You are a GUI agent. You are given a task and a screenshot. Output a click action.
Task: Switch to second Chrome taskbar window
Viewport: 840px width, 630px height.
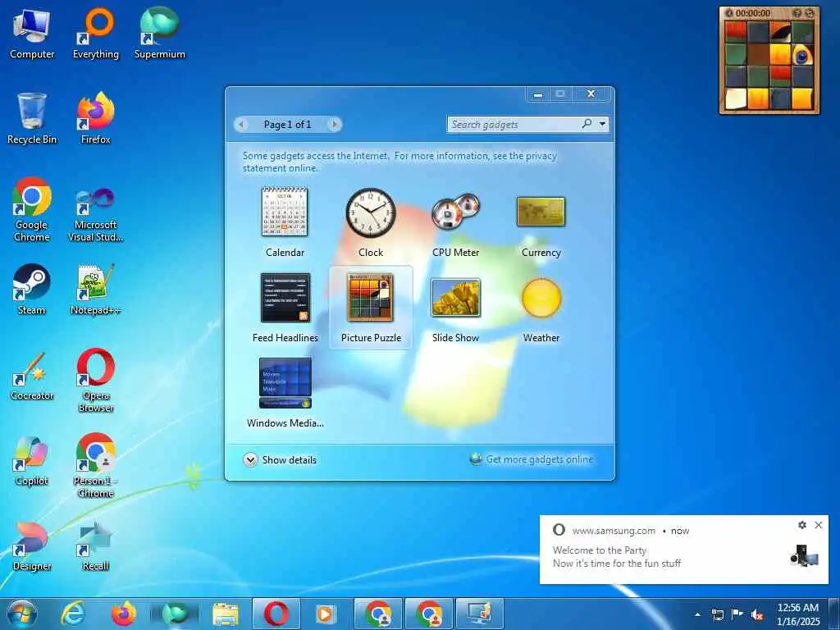pos(429,614)
